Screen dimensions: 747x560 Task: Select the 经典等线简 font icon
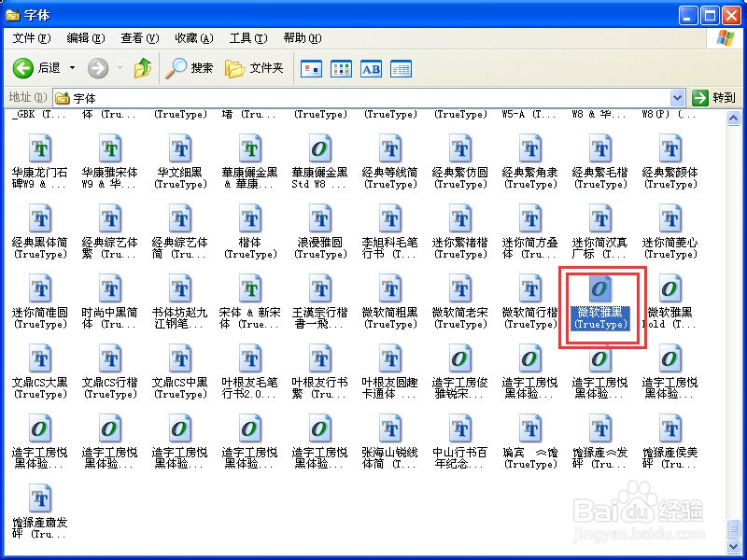(390, 148)
